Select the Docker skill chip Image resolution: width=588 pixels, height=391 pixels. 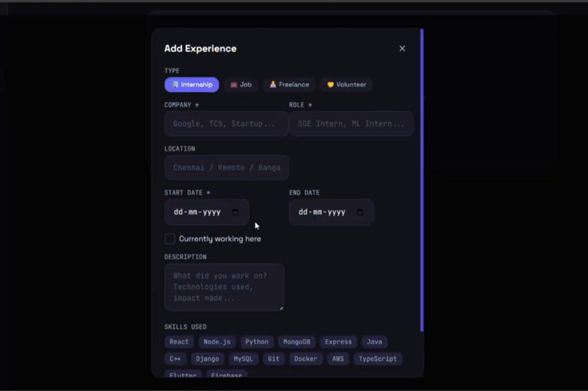click(x=306, y=359)
